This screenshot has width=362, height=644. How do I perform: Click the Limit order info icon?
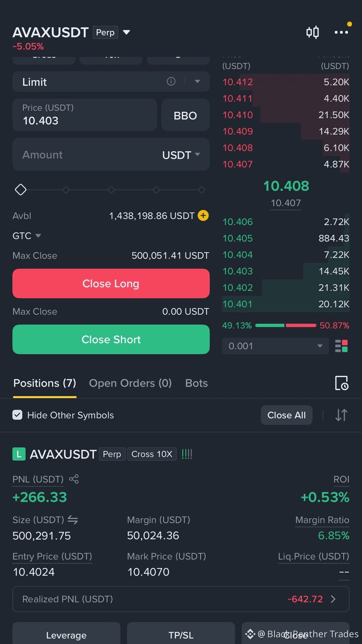tap(171, 81)
